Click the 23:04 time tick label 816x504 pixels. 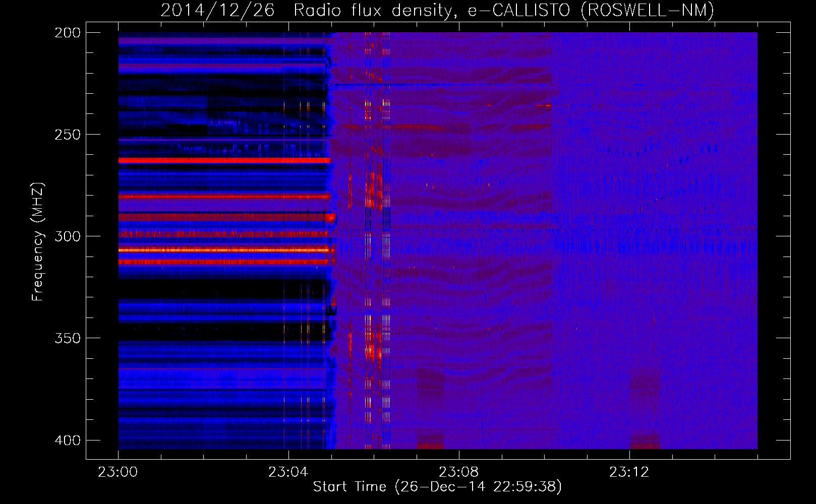click(288, 472)
